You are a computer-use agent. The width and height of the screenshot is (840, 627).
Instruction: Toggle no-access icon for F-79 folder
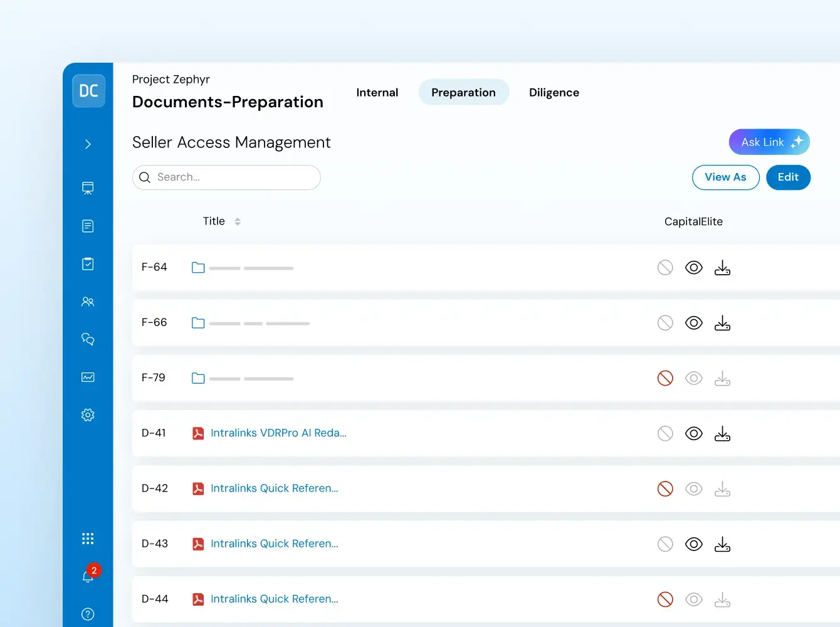pyautogui.click(x=665, y=378)
